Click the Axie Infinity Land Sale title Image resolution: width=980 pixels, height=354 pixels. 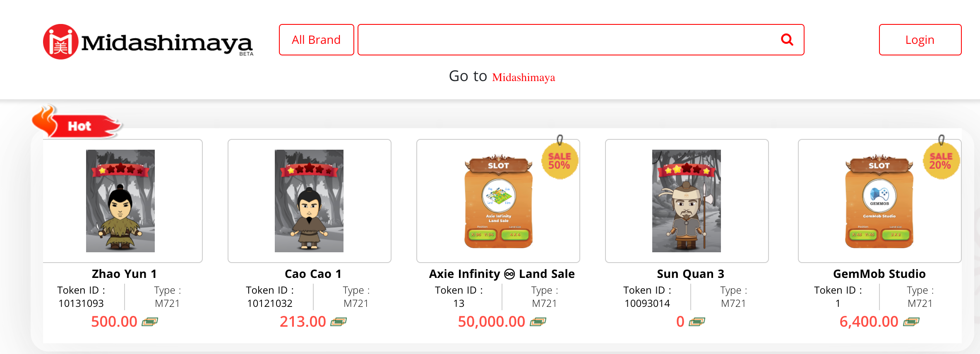tap(502, 274)
